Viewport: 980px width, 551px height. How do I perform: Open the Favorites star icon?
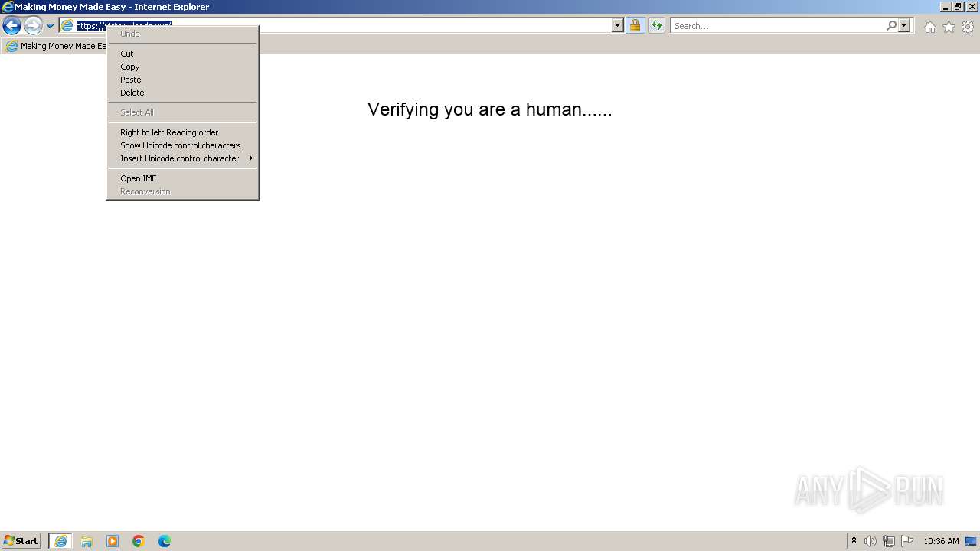pyautogui.click(x=949, y=27)
